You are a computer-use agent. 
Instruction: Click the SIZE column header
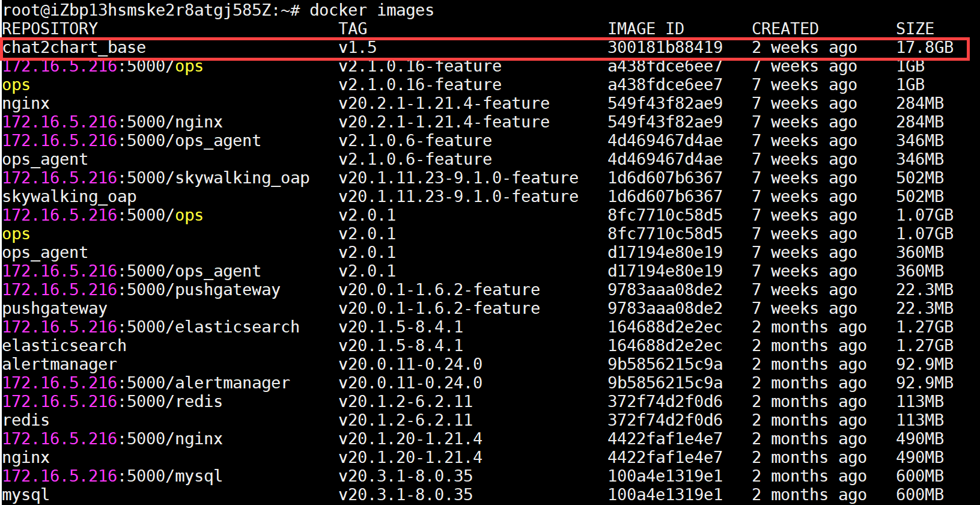click(915, 29)
